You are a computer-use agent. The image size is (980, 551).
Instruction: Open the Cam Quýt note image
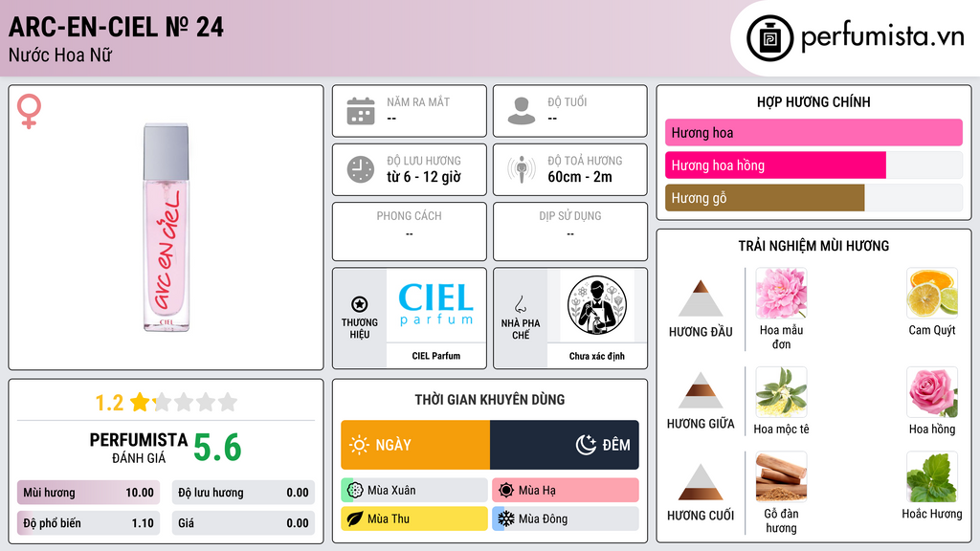pyautogui.click(x=932, y=294)
